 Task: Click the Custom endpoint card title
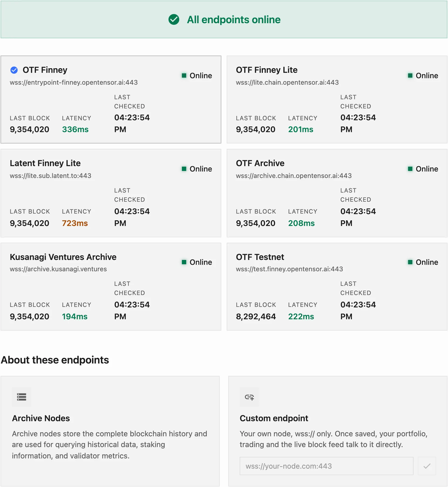(274, 418)
